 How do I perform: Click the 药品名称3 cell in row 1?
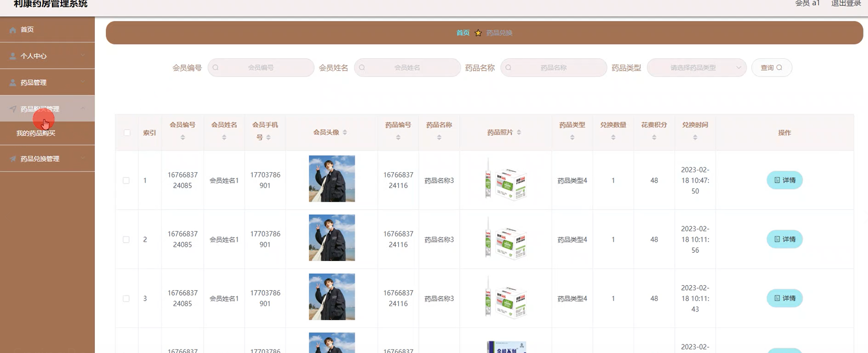pyautogui.click(x=439, y=180)
